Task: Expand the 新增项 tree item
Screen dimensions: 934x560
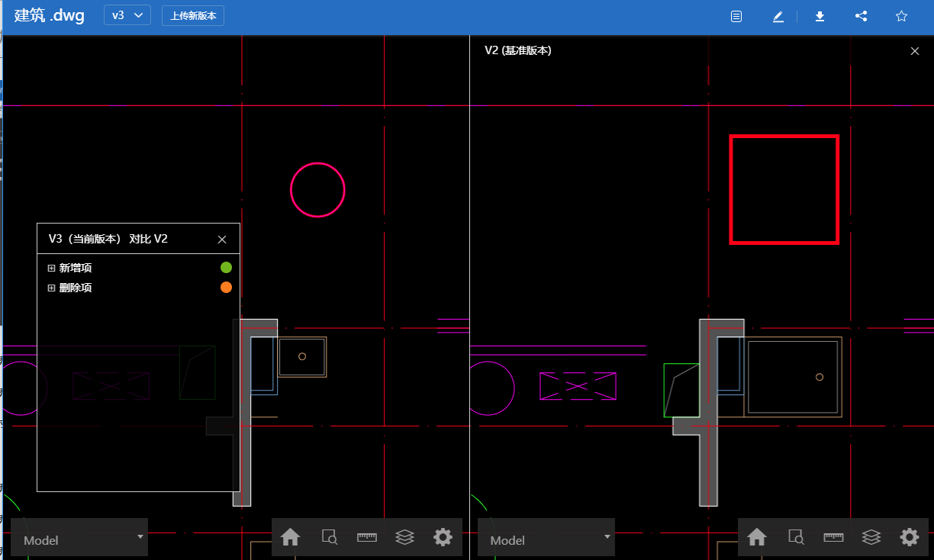Action: (x=52, y=268)
